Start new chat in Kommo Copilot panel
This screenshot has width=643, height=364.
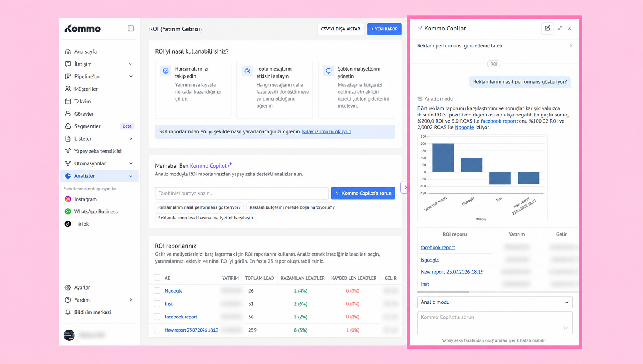click(x=547, y=28)
